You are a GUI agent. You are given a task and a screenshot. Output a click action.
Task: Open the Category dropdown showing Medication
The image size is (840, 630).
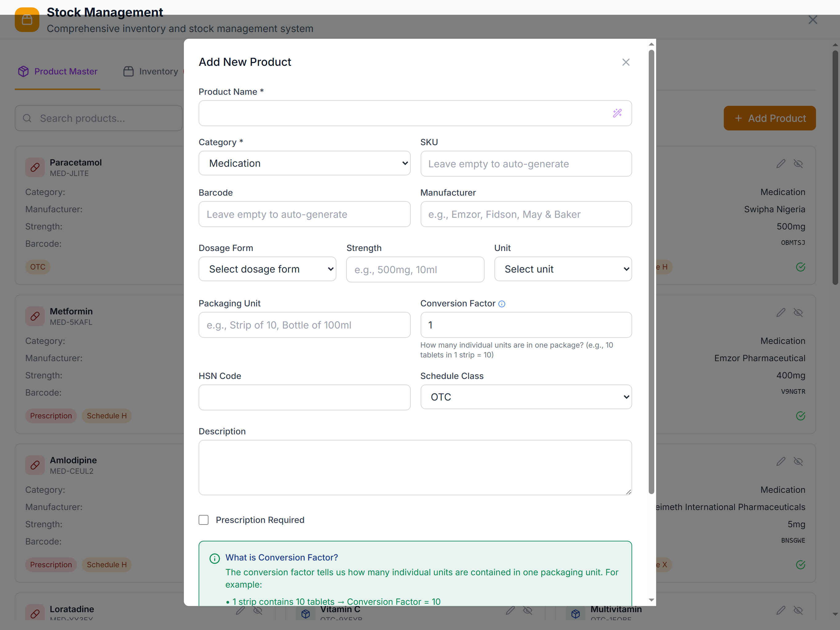coord(304,163)
